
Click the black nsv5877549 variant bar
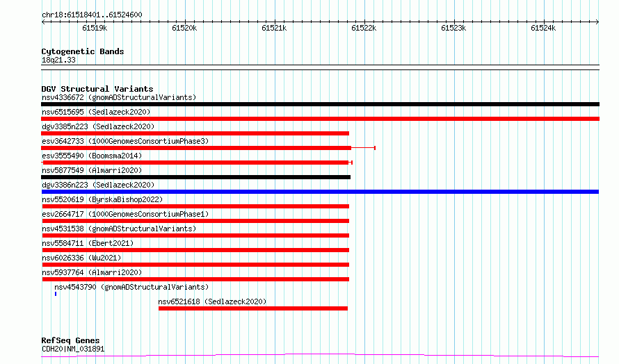coord(196,177)
